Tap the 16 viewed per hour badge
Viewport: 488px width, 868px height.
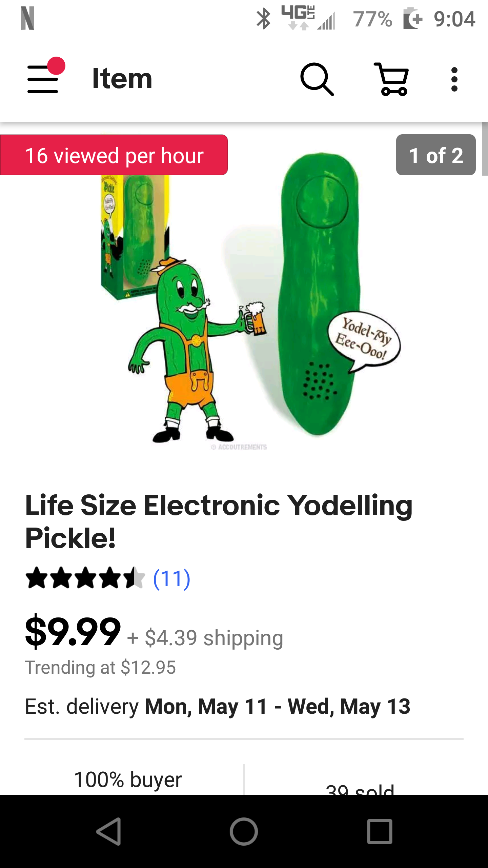114,155
